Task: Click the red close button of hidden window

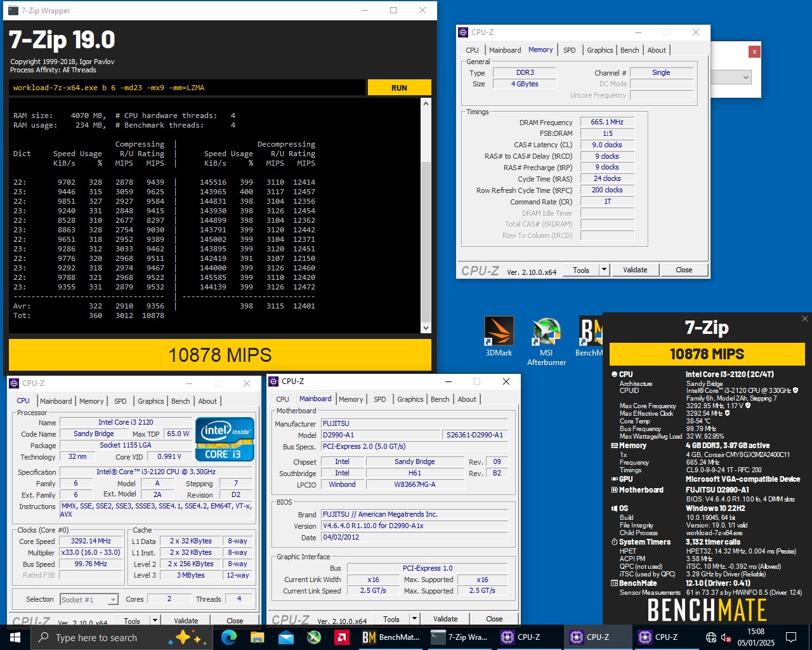Action: (x=754, y=51)
